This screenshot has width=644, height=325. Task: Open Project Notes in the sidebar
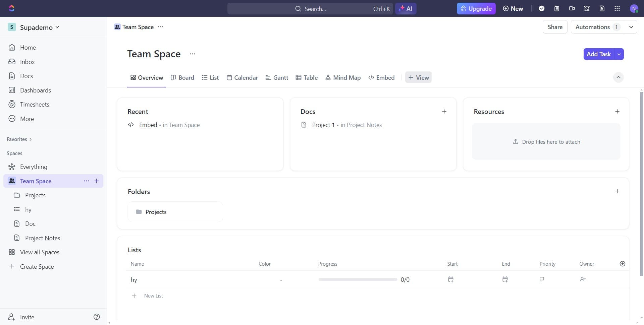(43, 238)
